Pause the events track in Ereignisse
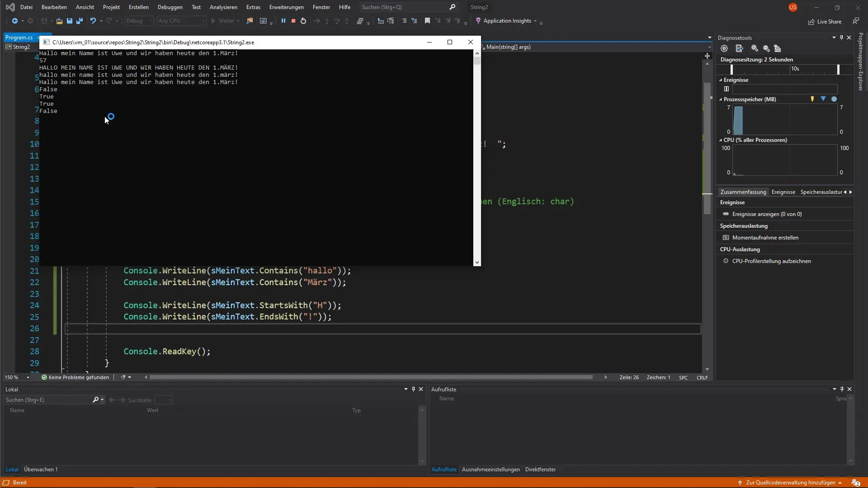 point(726,89)
